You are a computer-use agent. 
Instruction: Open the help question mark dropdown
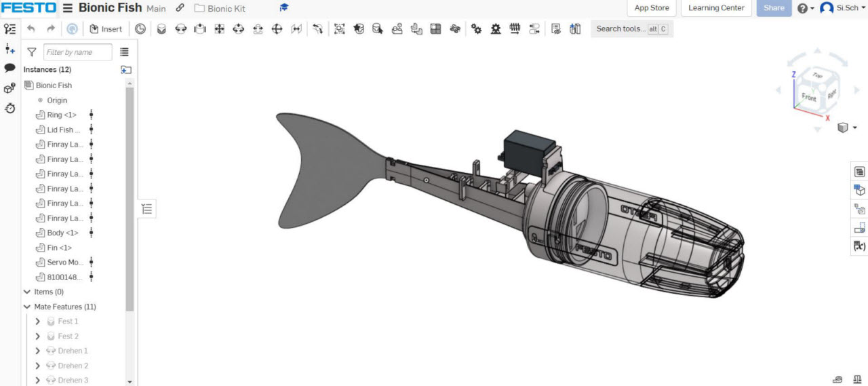click(806, 8)
